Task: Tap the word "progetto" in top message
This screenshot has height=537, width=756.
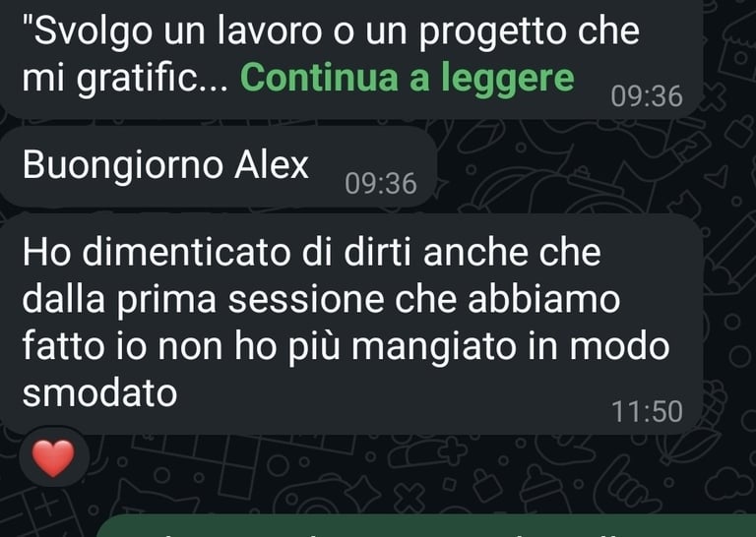Action: click(492, 32)
